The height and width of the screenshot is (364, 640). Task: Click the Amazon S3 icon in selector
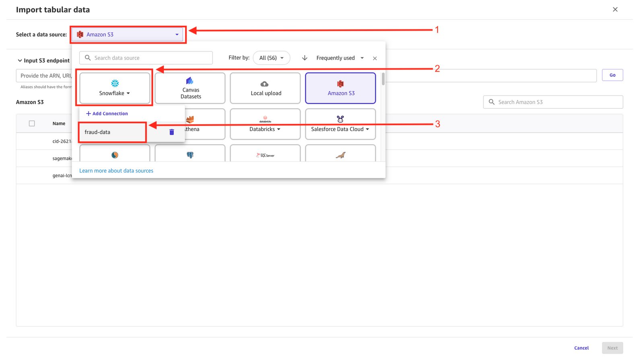pyautogui.click(x=80, y=35)
